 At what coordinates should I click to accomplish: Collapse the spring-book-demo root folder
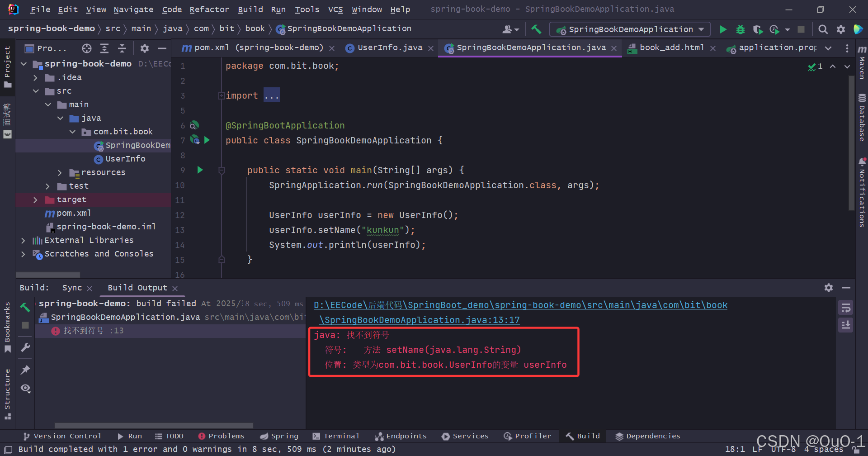pyautogui.click(x=24, y=64)
